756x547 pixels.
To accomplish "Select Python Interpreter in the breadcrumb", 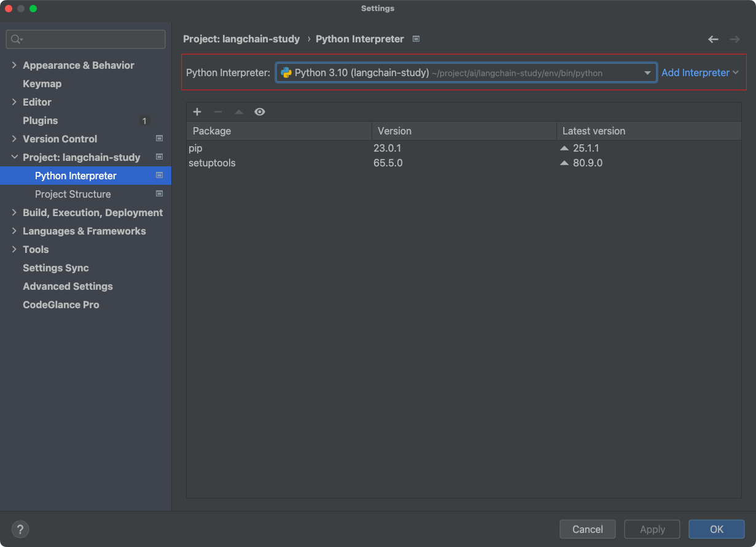I will [x=359, y=39].
